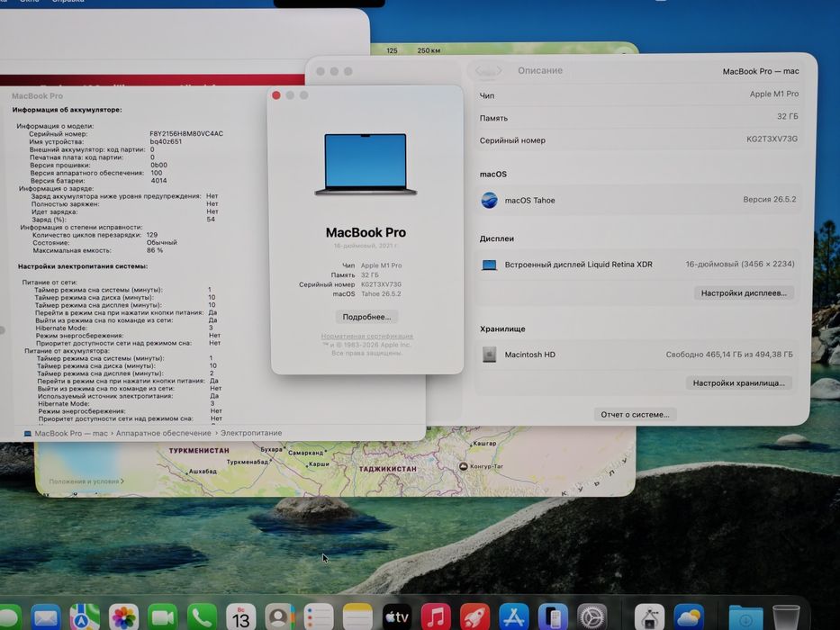Select Электропитание in the path bar
The height and width of the screenshot is (630, 840).
(x=251, y=433)
